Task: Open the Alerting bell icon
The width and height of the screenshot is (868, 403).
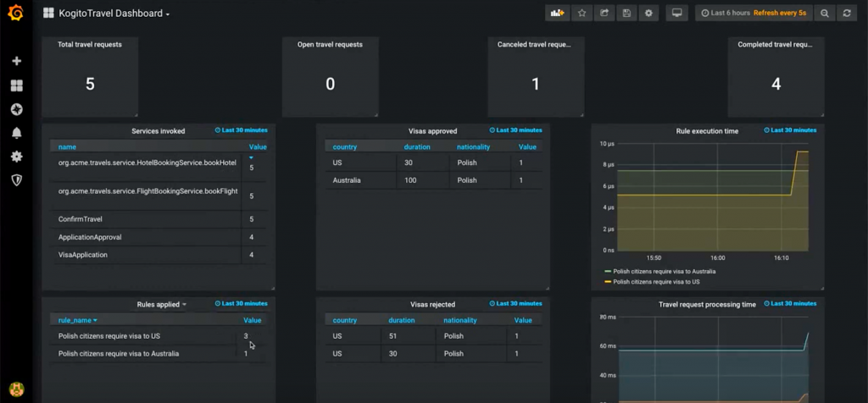Action: [16, 133]
